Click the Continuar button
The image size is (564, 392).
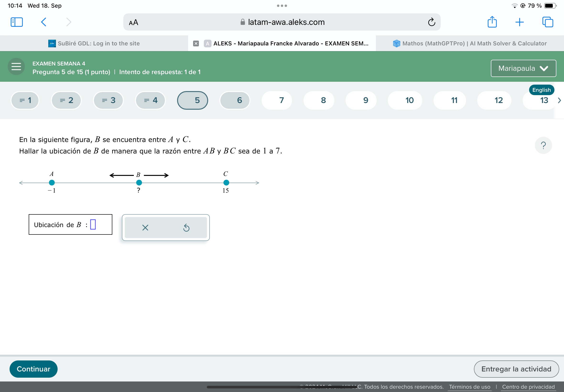click(33, 369)
